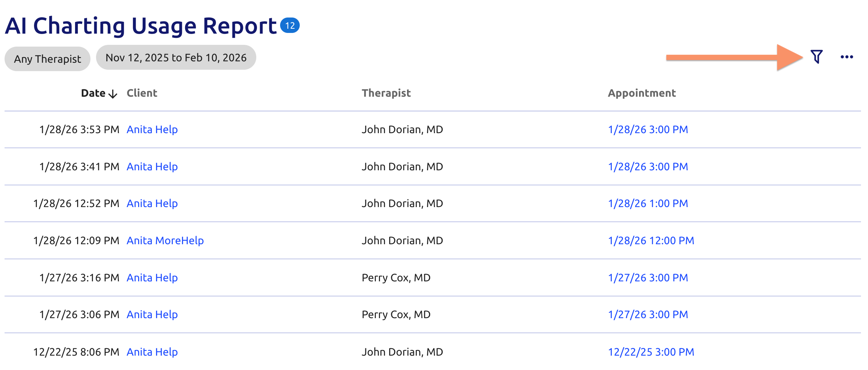Open Anita Help on the 12/22/25 8:06 PM row
868x370 pixels.
(x=152, y=352)
